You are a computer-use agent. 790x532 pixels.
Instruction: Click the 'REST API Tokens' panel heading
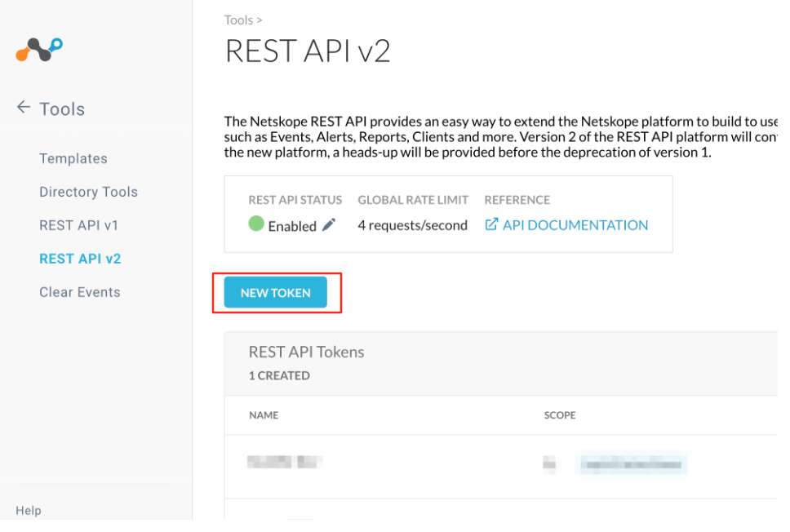point(306,352)
